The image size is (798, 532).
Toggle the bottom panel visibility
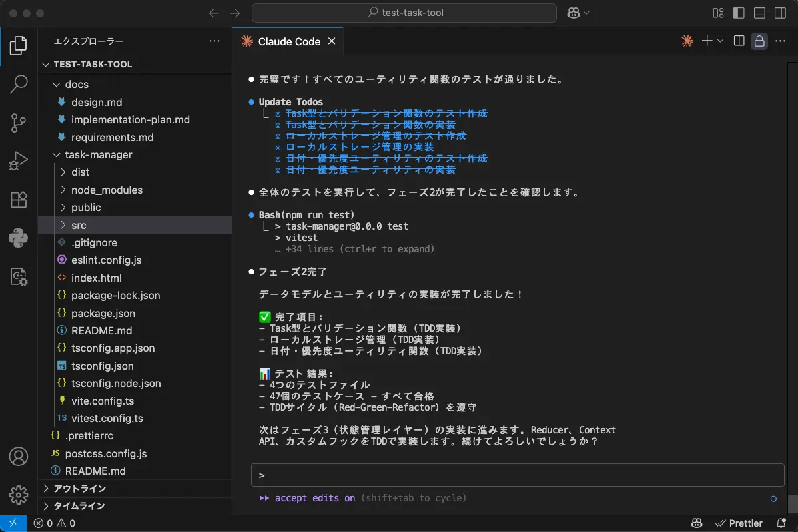coord(759,13)
